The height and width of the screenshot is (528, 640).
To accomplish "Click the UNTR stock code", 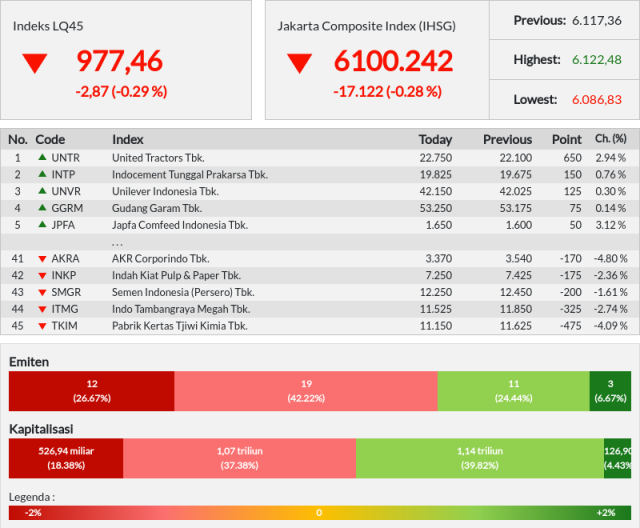I will click(x=65, y=158).
